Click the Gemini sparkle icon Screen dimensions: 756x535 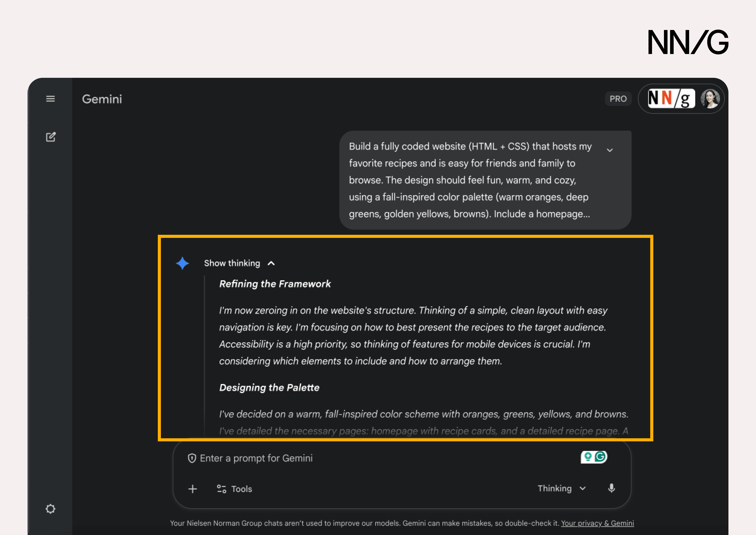point(182,263)
